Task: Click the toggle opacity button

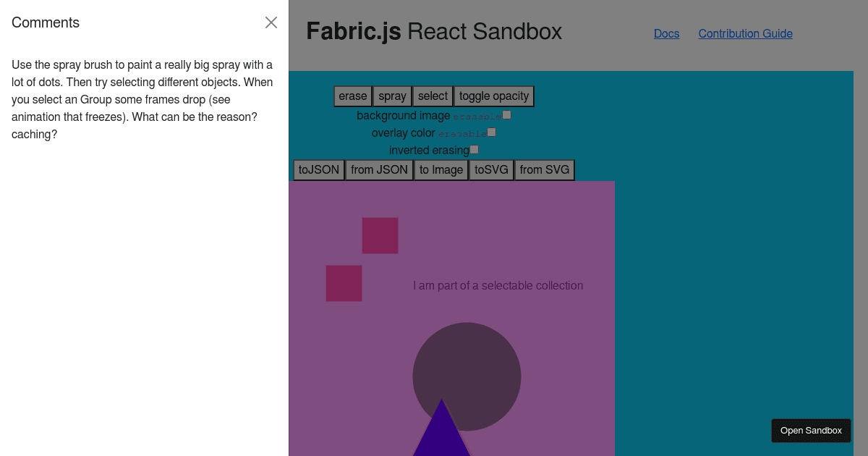Action: 493,96
